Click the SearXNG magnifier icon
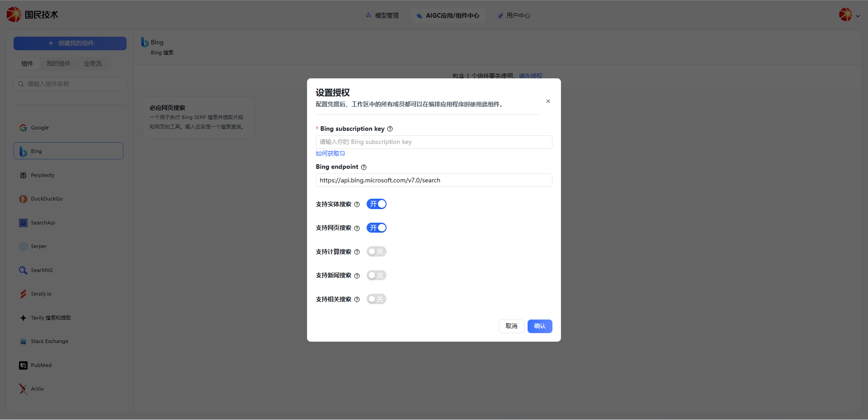The width and height of the screenshot is (868, 420). tap(23, 270)
